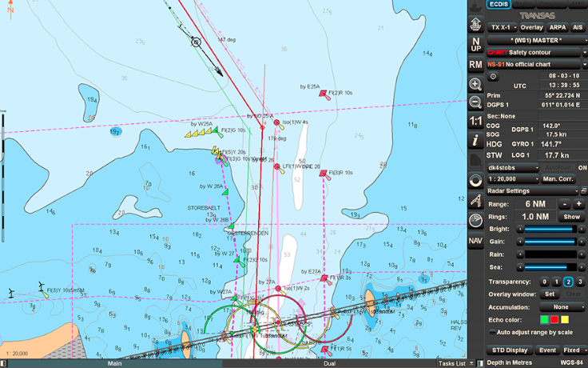Click left arrow of Sea slider

520,267
